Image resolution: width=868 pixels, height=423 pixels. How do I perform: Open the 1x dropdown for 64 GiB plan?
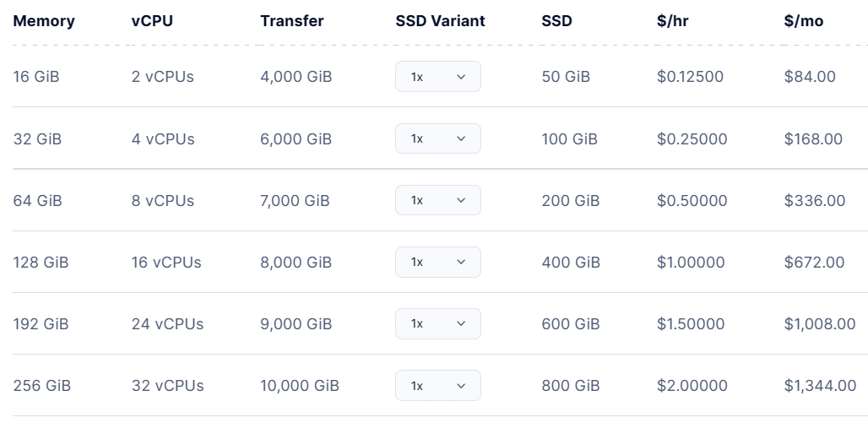(437, 200)
